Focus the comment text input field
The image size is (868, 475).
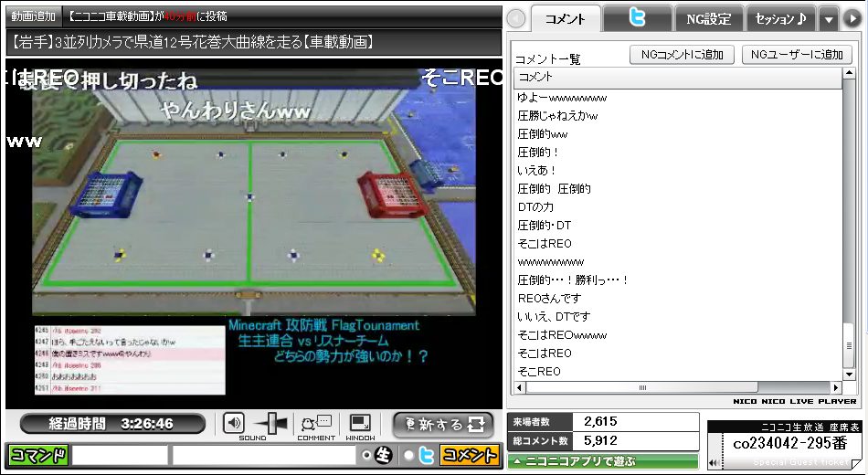click(264, 455)
